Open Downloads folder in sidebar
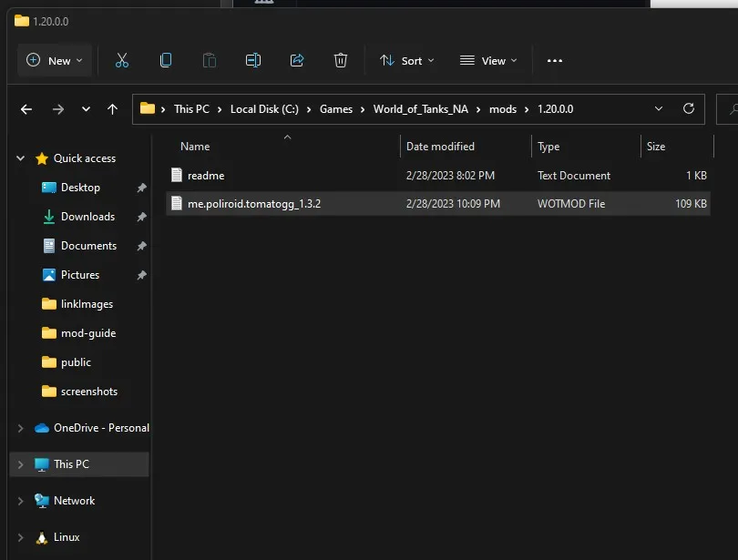 87,217
